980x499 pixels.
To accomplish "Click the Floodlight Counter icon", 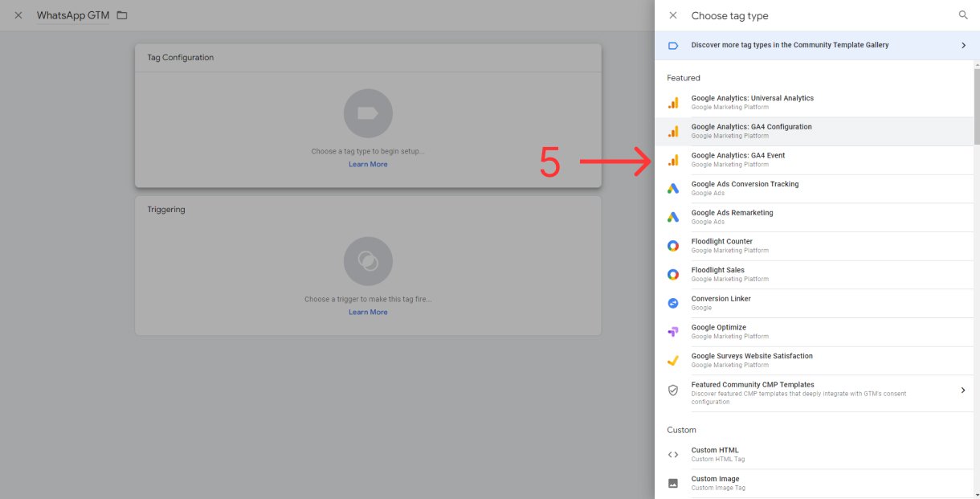I will pos(673,246).
